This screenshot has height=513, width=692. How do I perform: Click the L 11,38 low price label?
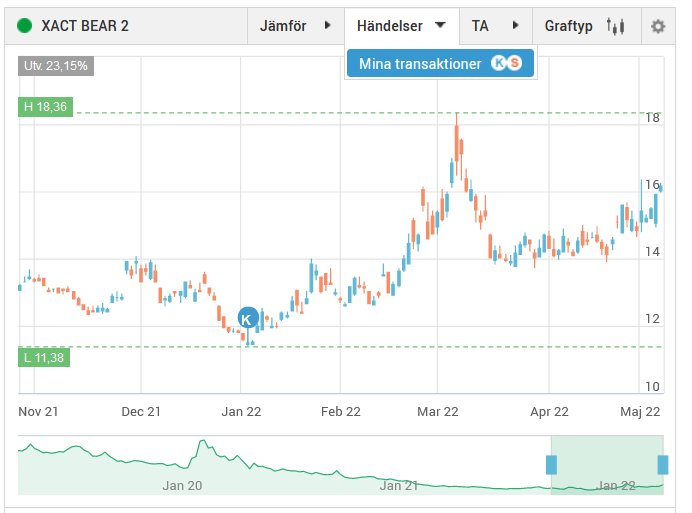pos(44,357)
